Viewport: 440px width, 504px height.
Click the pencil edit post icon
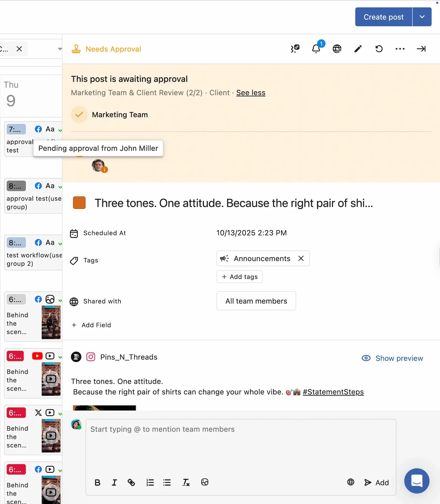(x=358, y=49)
